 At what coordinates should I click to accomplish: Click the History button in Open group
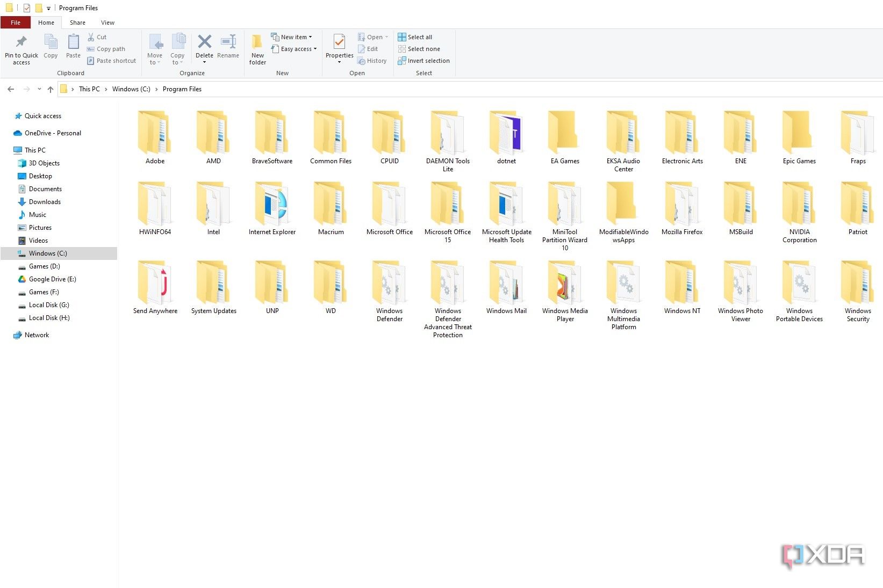[372, 61]
